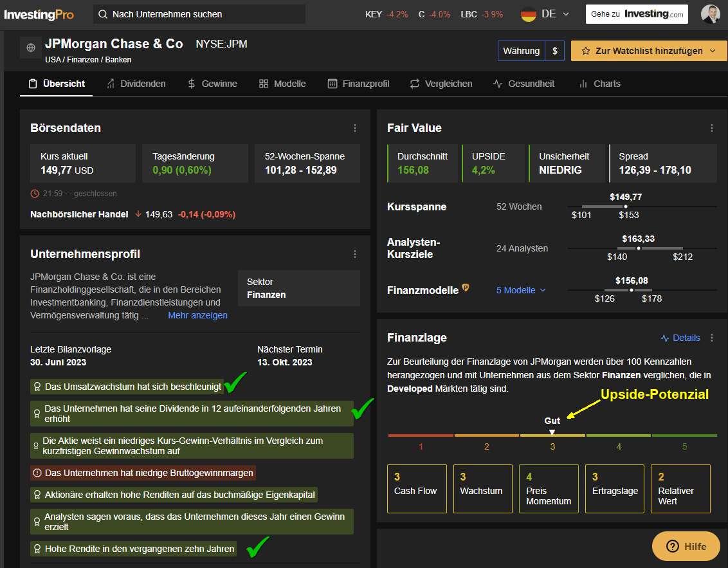Click the LBC -3.9% ticker

click(482, 14)
